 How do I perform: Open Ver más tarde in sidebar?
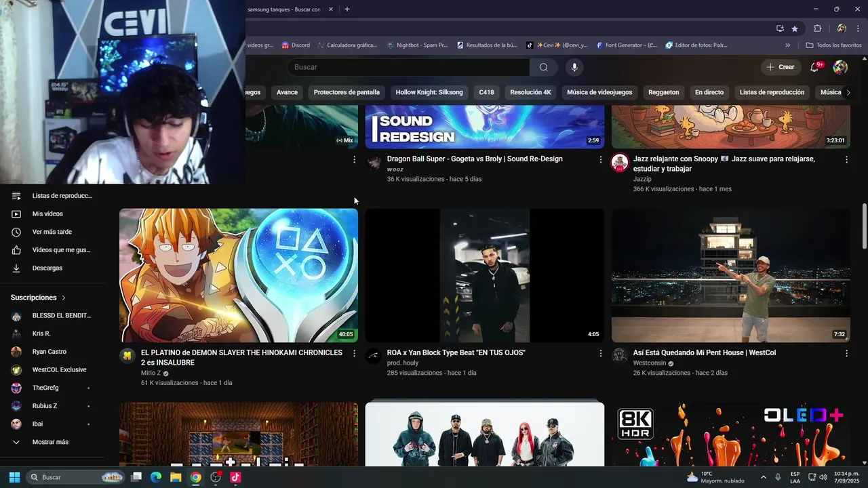coord(52,232)
